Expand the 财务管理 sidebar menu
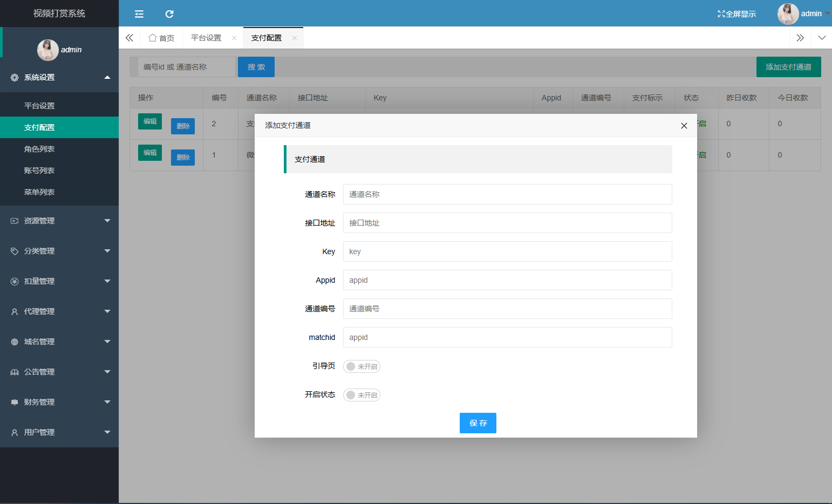The height and width of the screenshot is (504, 832). click(x=59, y=402)
